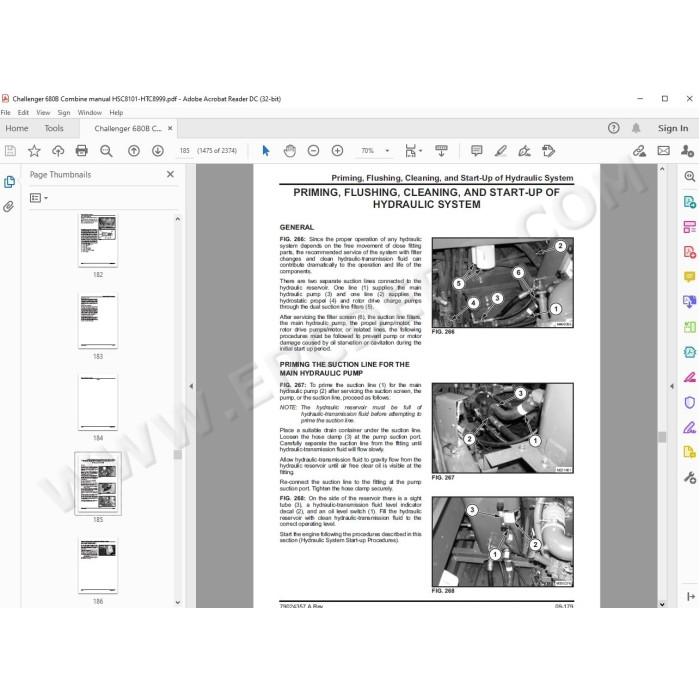700x700 pixels.
Task: Click the page number input field
Action: tap(184, 151)
